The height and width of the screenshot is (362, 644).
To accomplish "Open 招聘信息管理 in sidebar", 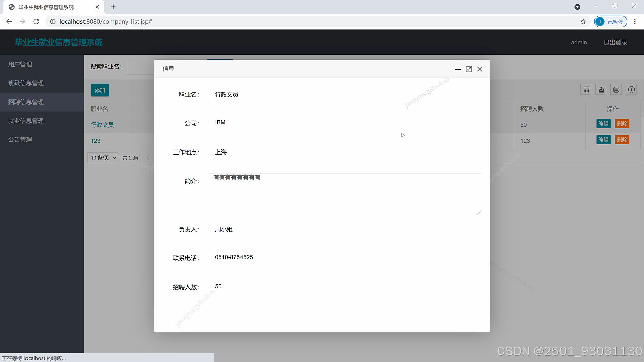I will (x=42, y=102).
